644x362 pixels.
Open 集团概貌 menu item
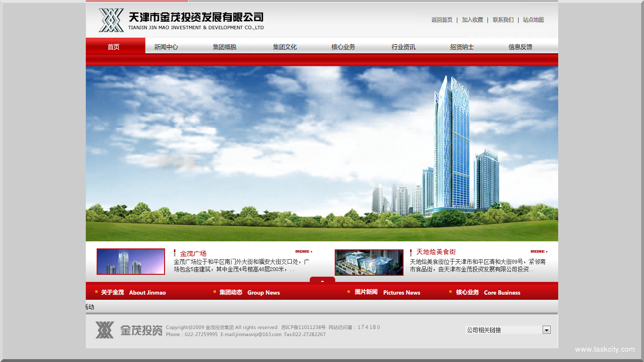pyautogui.click(x=224, y=47)
